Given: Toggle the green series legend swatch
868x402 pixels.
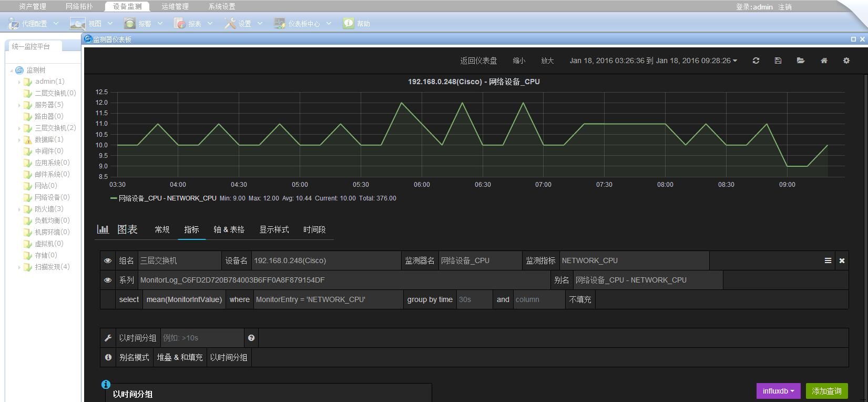Looking at the screenshot, I should (114, 198).
